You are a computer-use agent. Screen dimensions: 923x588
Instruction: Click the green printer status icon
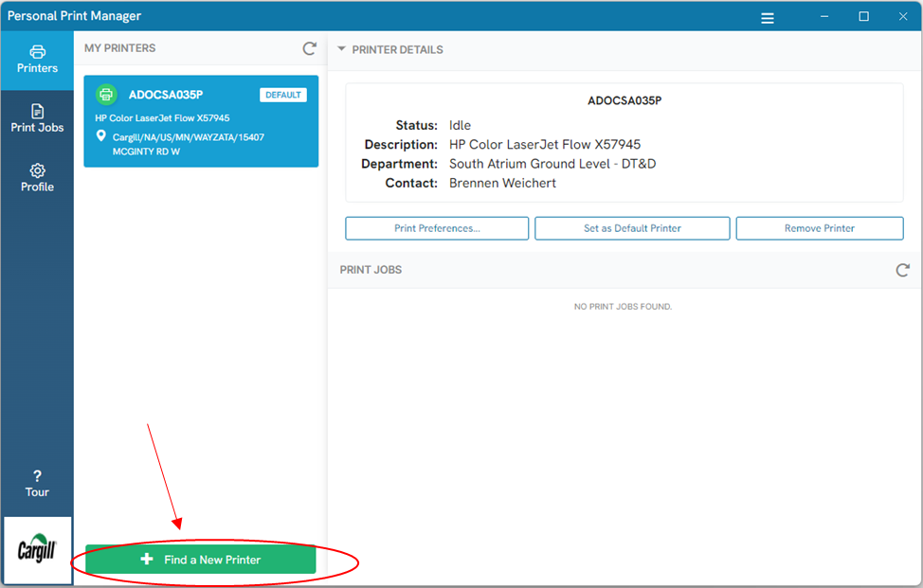click(x=106, y=94)
